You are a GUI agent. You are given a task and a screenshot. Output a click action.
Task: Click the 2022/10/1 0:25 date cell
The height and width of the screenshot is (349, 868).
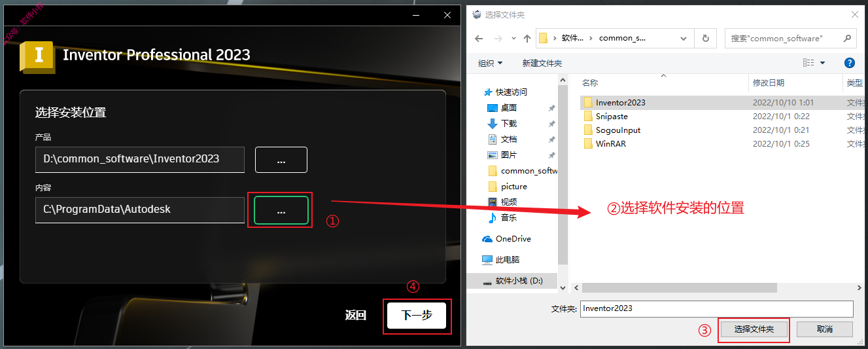coord(781,143)
